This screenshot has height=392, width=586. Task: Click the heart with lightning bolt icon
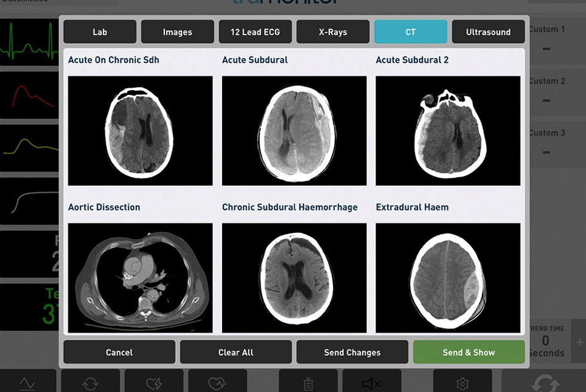pos(154,383)
